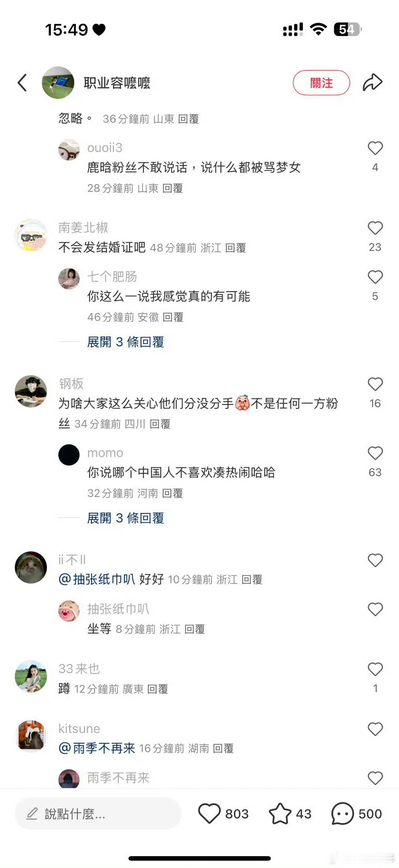399x868 pixels.
Task: Tap the 說點什麼 comment input field
Action: click(98, 813)
